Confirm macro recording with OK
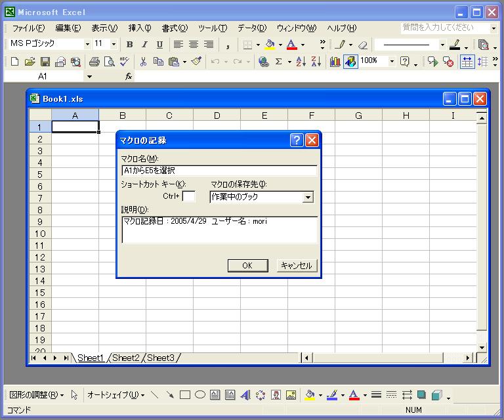The image size is (504, 420). 247,265
